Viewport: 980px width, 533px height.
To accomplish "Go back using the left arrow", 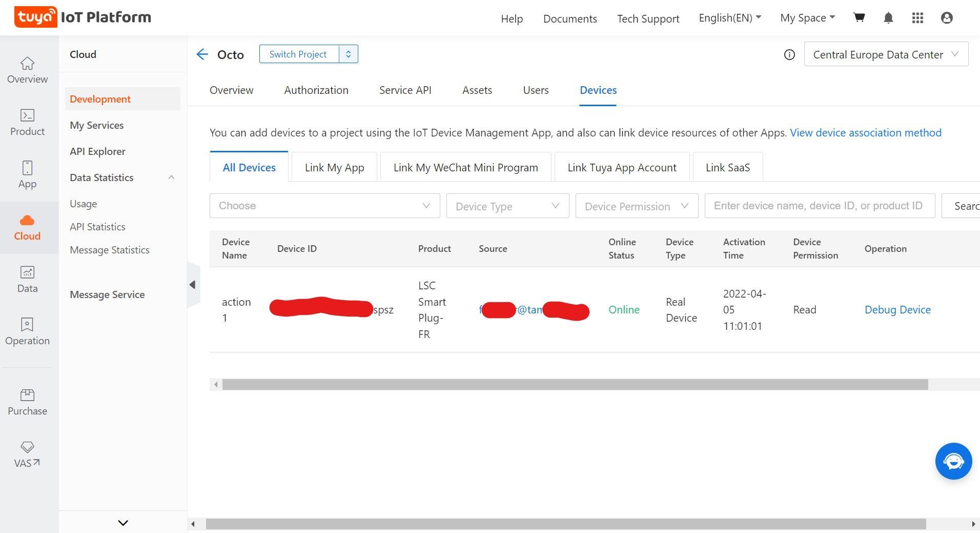I will [x=202, y=54].
